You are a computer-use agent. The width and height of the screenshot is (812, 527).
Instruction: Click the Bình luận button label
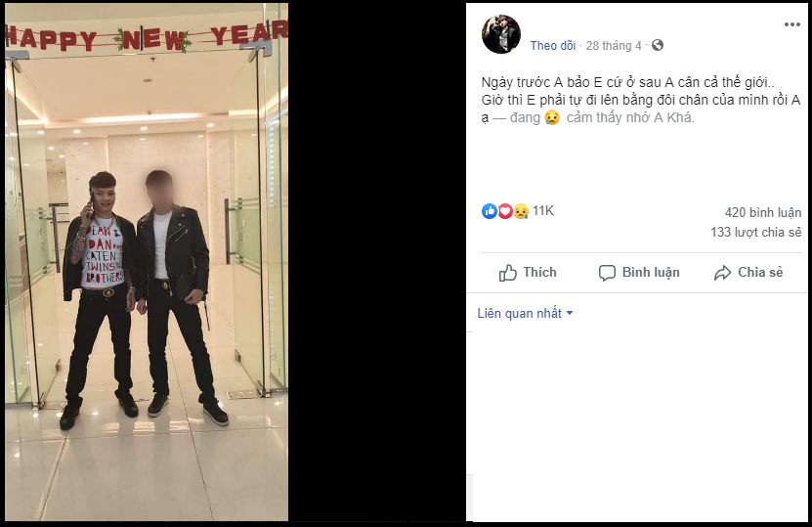point(651,273)
